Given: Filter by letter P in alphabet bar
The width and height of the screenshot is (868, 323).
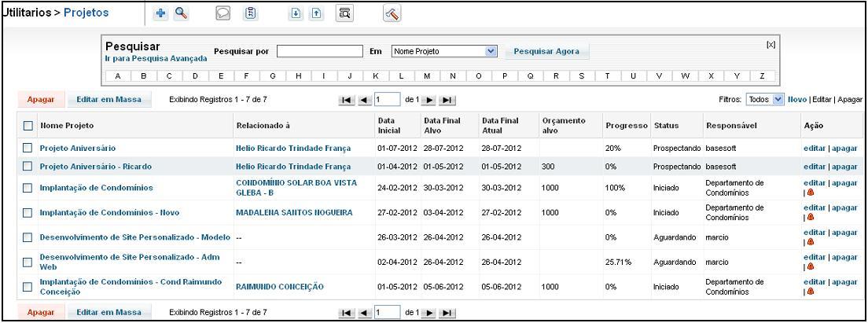Looking at the screenshot, I should point(504,75).
